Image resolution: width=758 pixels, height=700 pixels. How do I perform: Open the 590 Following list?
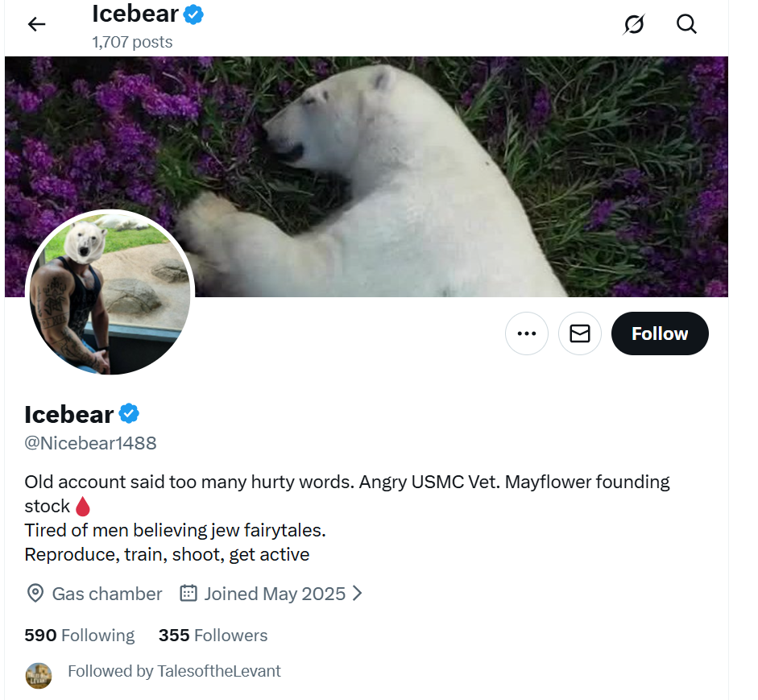coord(80,636)
